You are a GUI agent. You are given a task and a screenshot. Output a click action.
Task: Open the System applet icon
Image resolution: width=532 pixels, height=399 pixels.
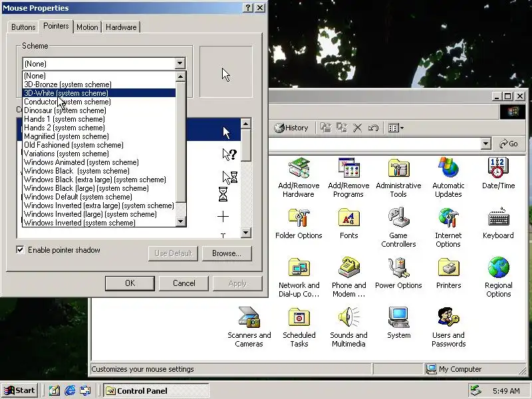pos(398,323)
